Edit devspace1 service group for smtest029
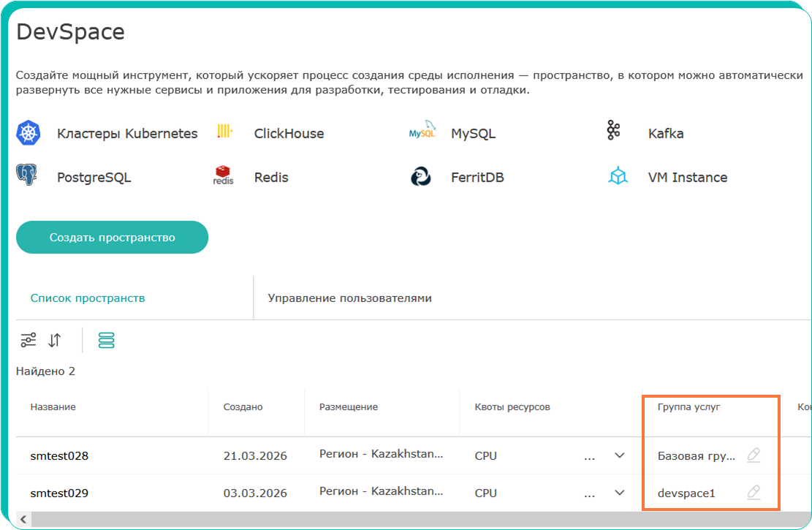This screenshot has height=530, width=812. coord(754,493)
